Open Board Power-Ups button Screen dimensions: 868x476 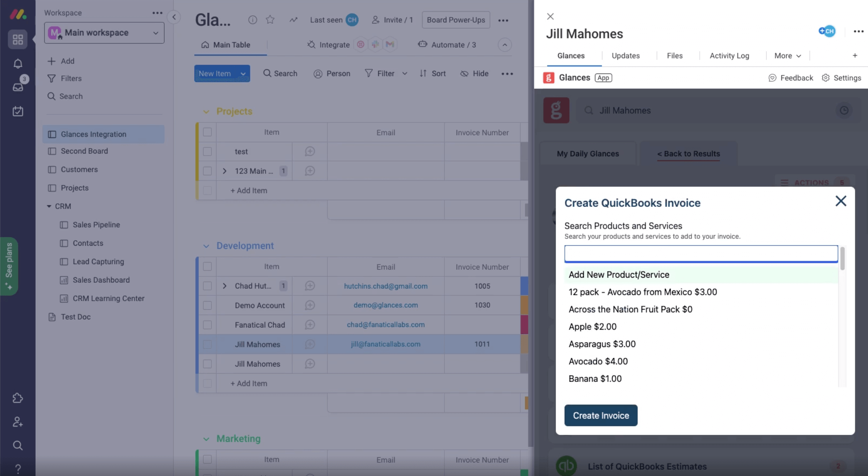[x=456, y=20]
